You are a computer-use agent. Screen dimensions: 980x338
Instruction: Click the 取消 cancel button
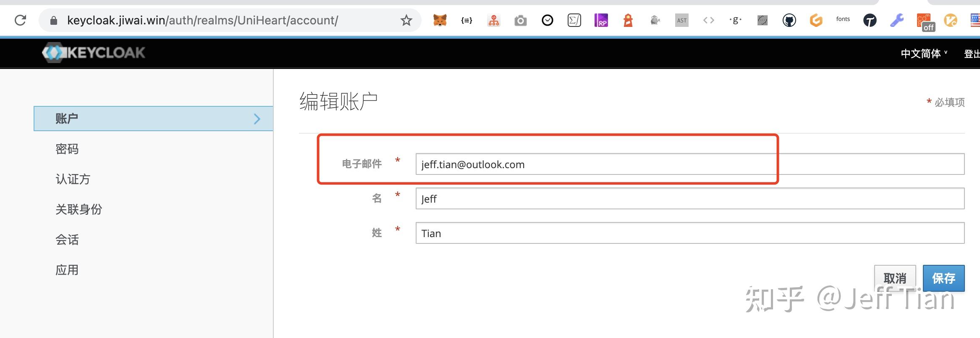tap(895, 278)
